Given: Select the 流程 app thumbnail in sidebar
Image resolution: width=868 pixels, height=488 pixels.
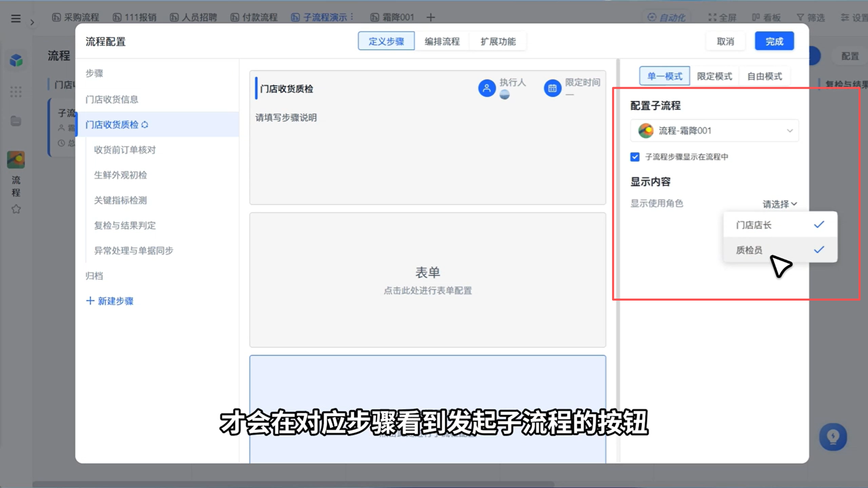Looking at the screenshot, I should pos(16,160).
